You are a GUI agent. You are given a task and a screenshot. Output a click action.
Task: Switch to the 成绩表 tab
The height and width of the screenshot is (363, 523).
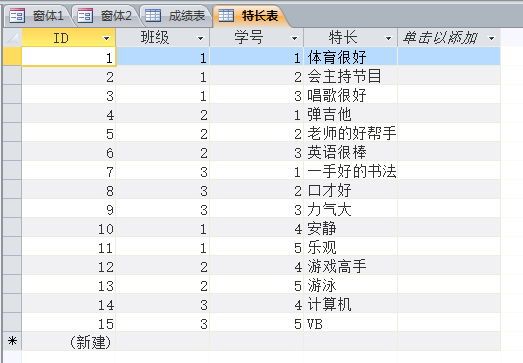tap(176, 16)
